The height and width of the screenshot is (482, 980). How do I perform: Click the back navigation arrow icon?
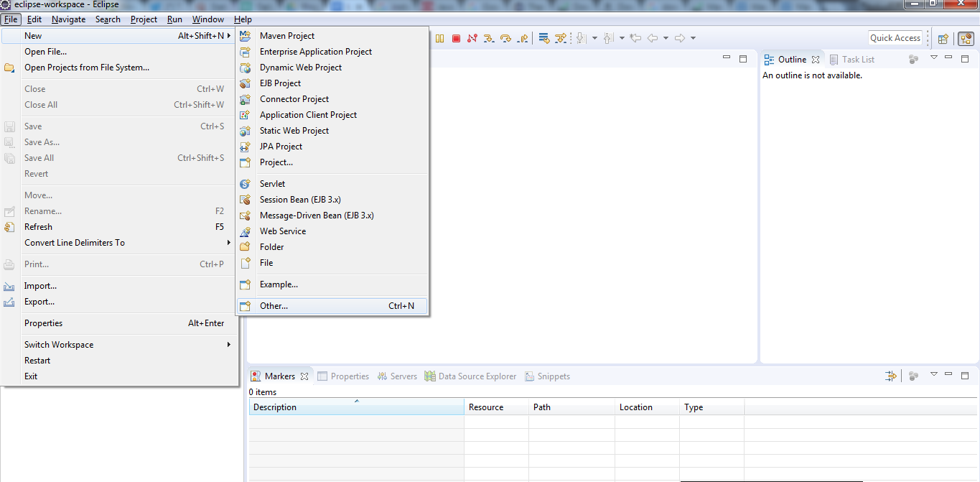[x=653, y=37]
